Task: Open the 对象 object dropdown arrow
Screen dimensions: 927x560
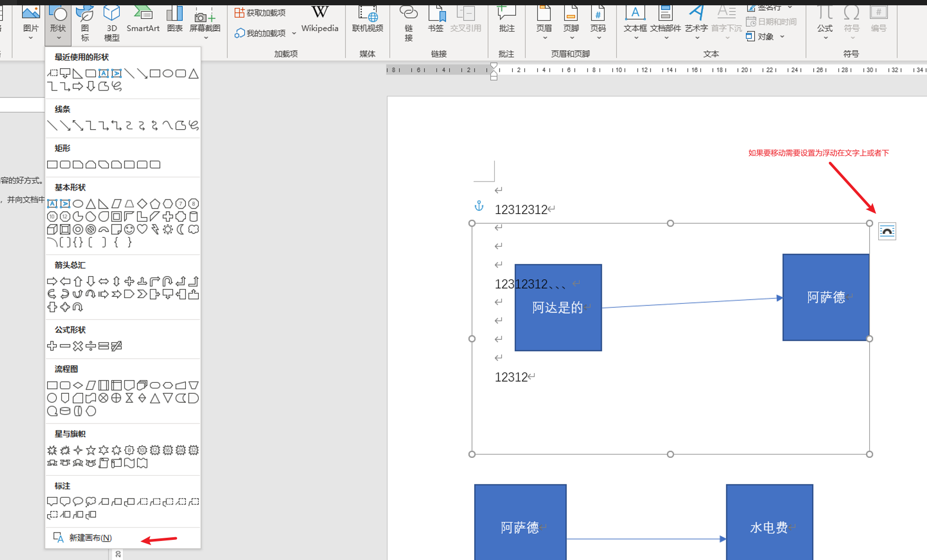Action: (782, 37)
